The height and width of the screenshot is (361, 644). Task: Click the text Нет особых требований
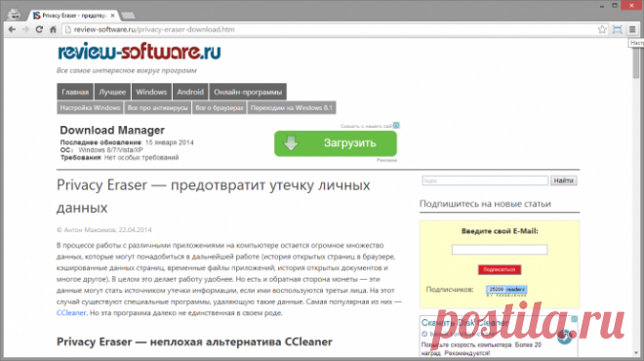(x=141, y=157)
